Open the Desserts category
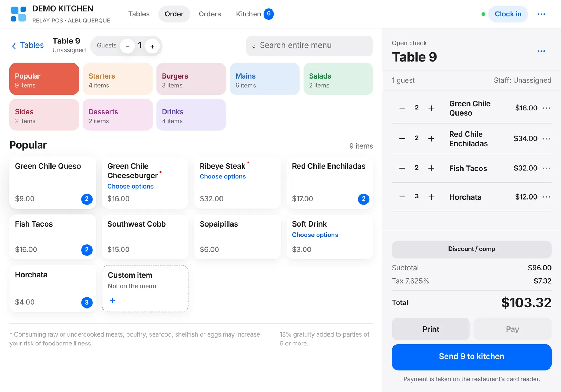Screen dimensions: 561x392 118,115
